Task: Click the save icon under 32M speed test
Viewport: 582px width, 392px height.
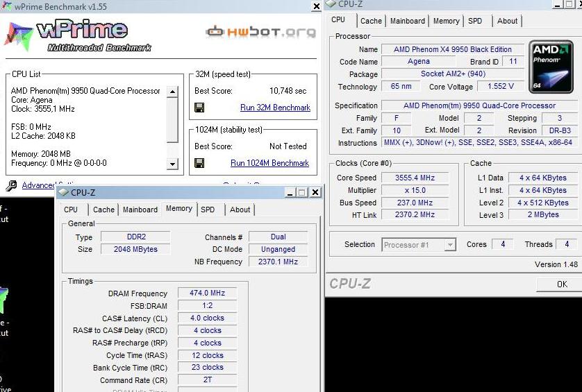Action: pos(199,108)
